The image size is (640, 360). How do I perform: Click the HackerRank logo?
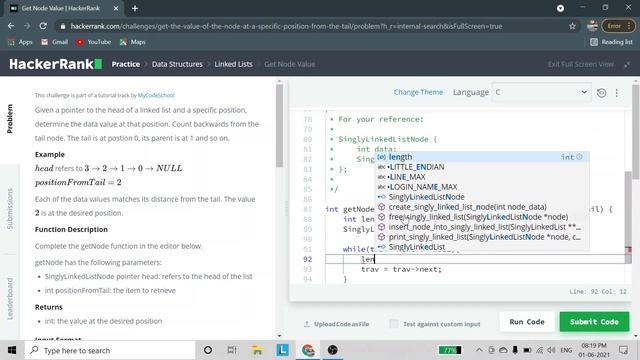(x=56, y=64)
